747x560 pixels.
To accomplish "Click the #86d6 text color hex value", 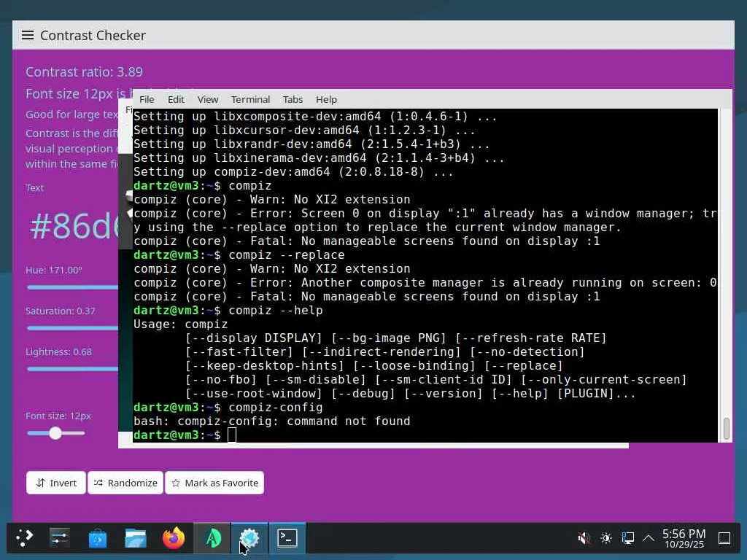I will pyautogui.click(x=75, y=226).
